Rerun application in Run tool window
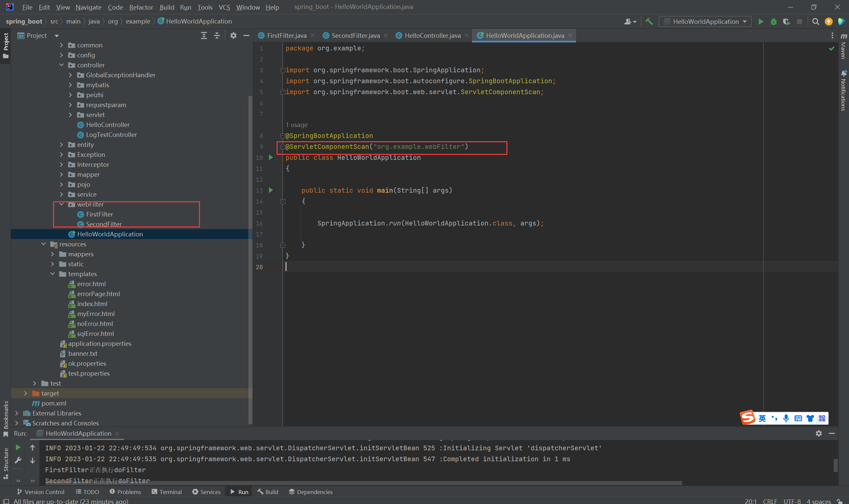 pyautogui.click(x=18, y=448)
